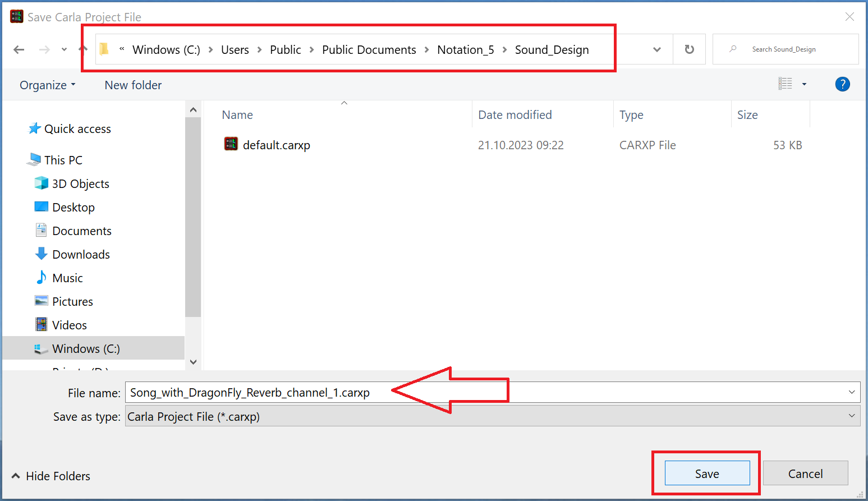This screenshot has height=501, width=868.
Task: Open the Save as type dropdown
Action: click(851, 416)
